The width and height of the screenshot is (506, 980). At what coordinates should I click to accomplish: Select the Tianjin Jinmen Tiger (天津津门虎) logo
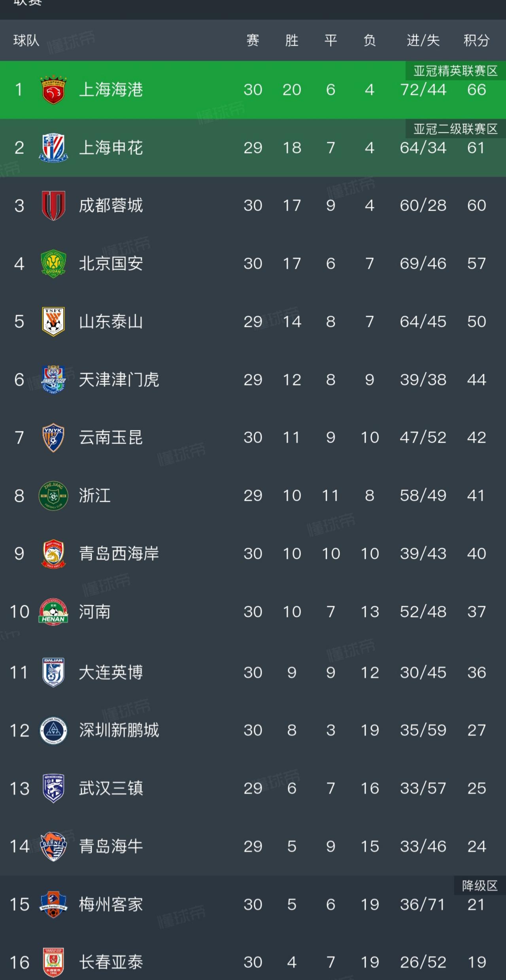pyautogui.click(x=53, y=380)
